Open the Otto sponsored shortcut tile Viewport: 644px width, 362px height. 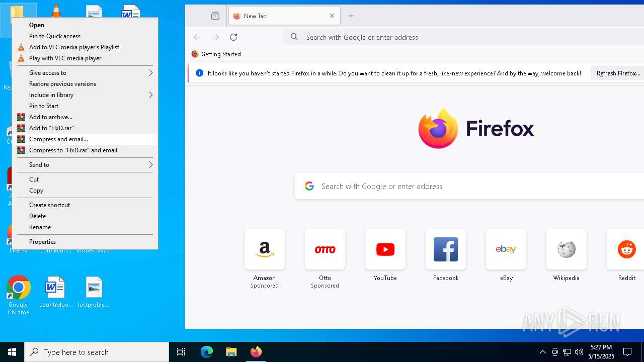tap(325, 249)
